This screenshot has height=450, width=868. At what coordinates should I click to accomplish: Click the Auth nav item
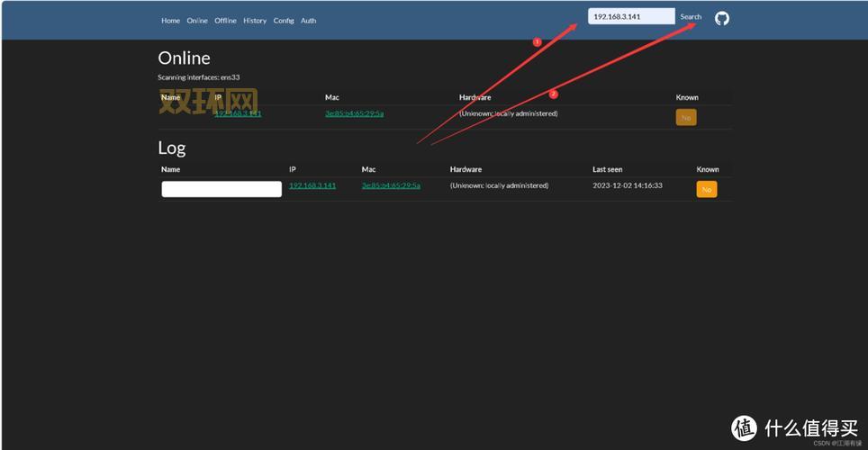pyautogui.click(x=308, y=21)
